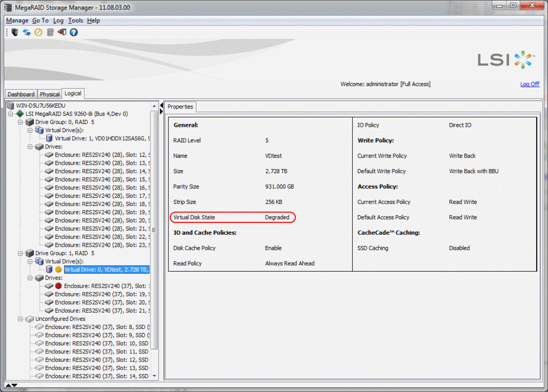Click the SSD drive icon for enclosure 37 slot 14

(39, 376)
